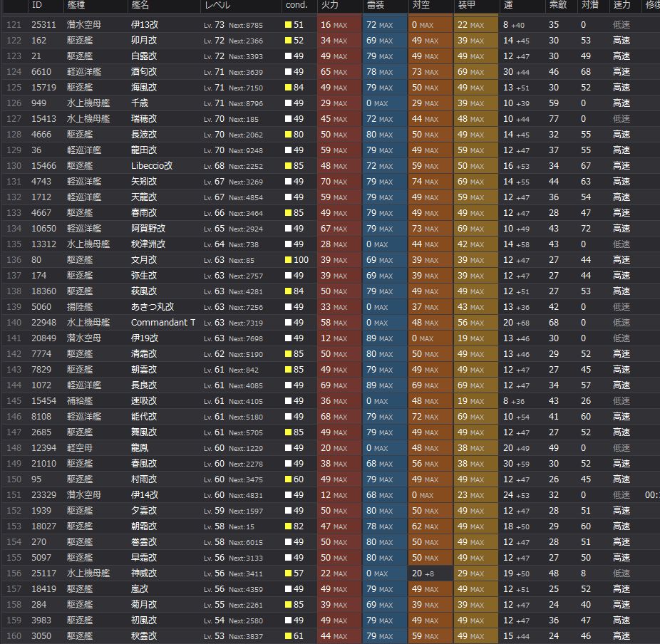Select ship name 菊月改
The width and height of the screenshot is (660, 644).
tap(144, 604)
